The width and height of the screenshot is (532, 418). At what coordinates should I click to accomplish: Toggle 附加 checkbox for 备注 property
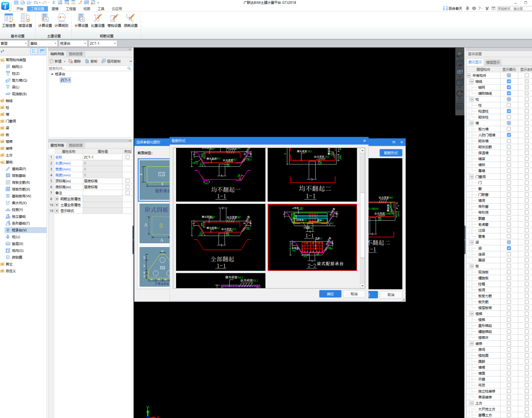coord(128,193)
